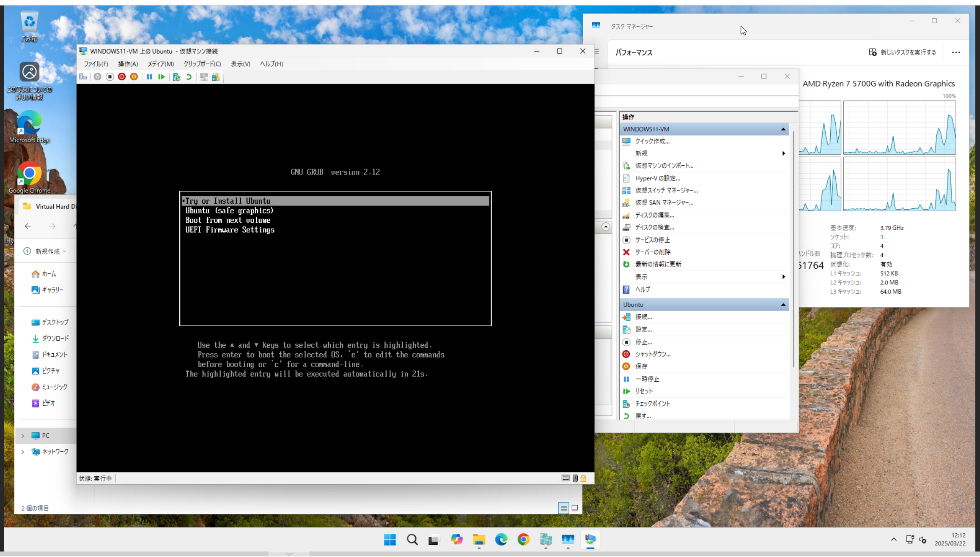Image resolution: width=980 pixels, height=557 pixels.
Task: Expand the 新規 submenu arrow
Action: point(783,153)
